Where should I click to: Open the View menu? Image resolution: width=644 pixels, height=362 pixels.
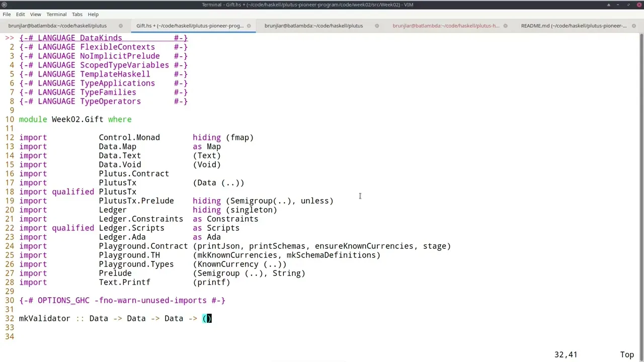pyautogui.click(x=35, y=14)
